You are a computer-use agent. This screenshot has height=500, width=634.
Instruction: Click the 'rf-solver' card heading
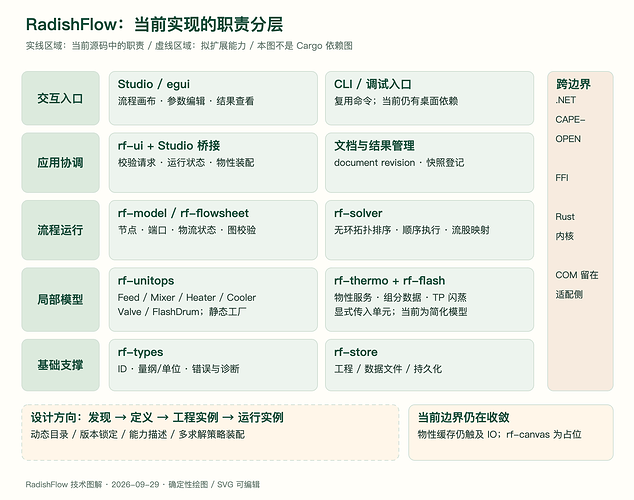point(358,213)
